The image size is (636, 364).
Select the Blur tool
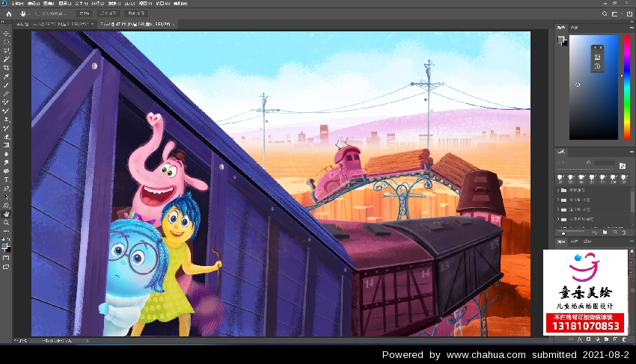pos(6,154)
